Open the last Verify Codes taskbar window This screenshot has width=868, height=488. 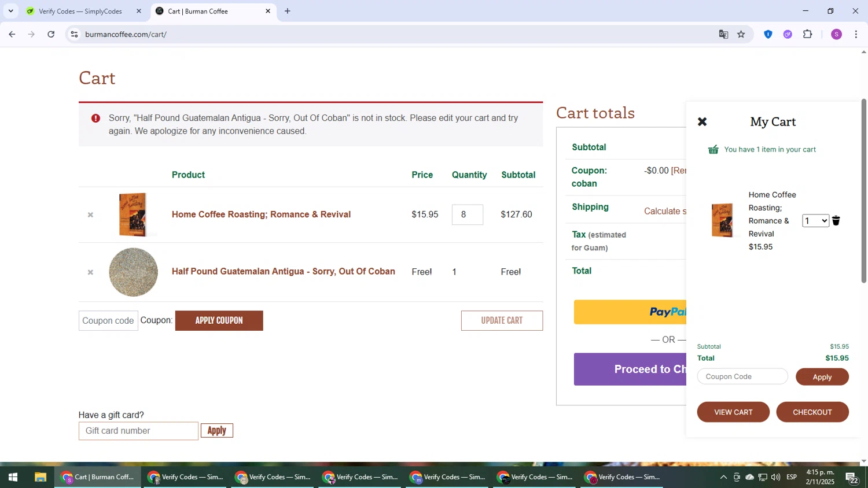622,477
